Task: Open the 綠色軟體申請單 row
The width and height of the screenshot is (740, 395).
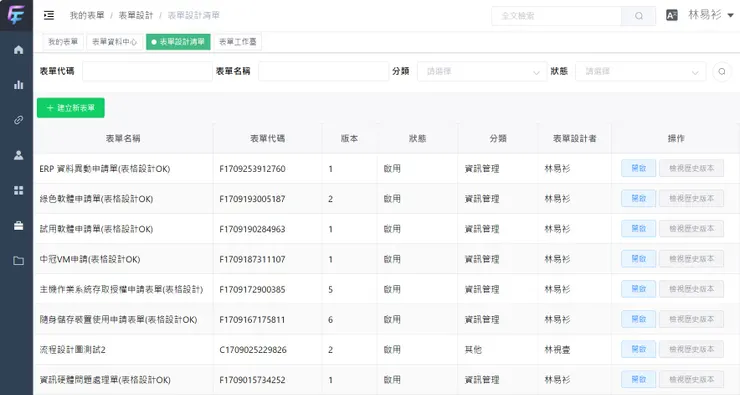Action: tap(638, 199)
